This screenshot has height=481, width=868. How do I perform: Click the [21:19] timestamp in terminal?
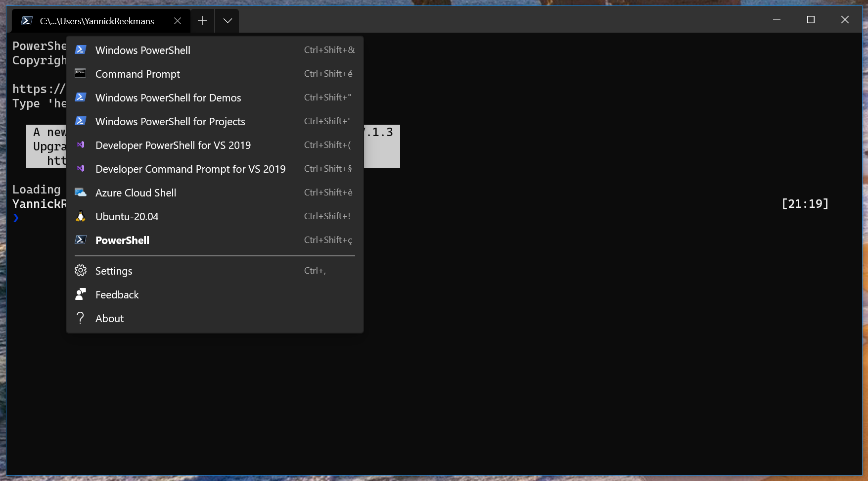click(x=805, y=204)
